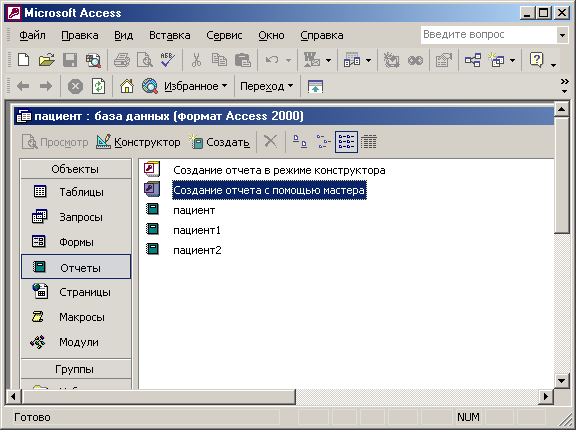Image resolution: width=576 pixels, height=430 pixels.
Task: Click the Delete X icon in database window
Action: click(271, 141)
